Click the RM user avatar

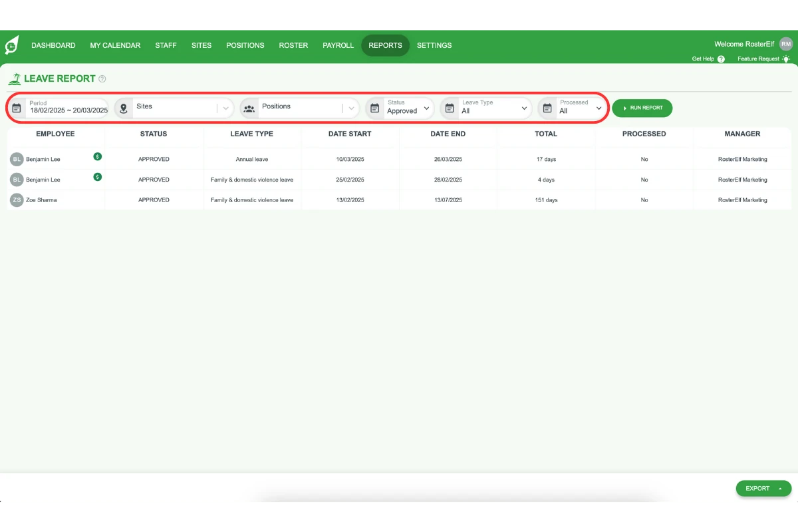pyautogui.click(x=786, y=44)
